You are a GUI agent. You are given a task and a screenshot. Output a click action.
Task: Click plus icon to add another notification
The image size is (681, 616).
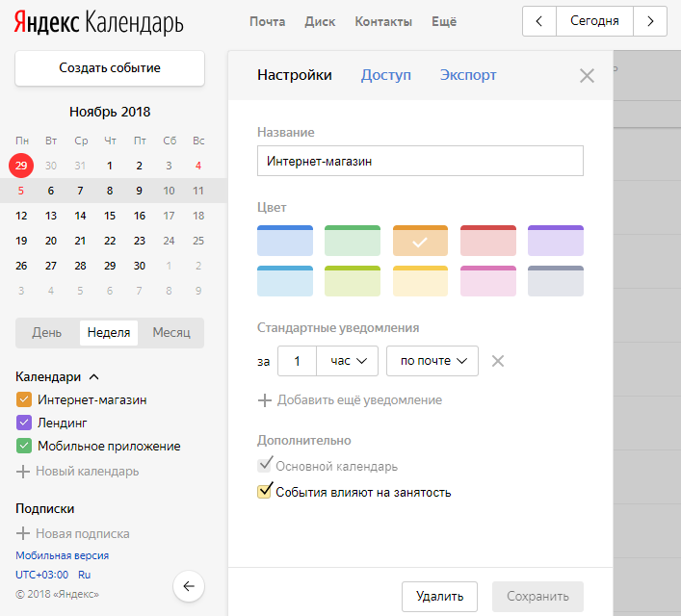(x=265, y=400)
